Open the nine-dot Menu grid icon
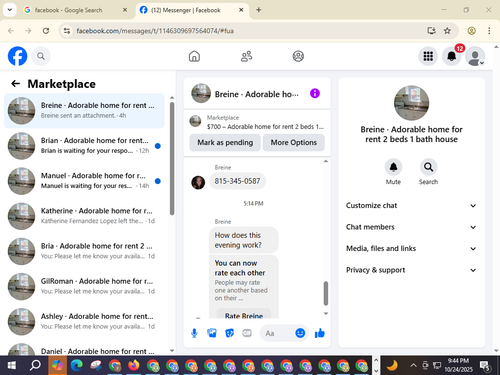 (428, 56)
